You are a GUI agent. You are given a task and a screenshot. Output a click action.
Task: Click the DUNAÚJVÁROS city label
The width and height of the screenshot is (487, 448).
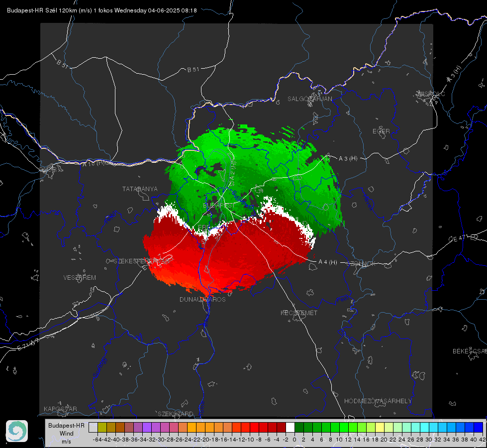[x=202, y=299]
